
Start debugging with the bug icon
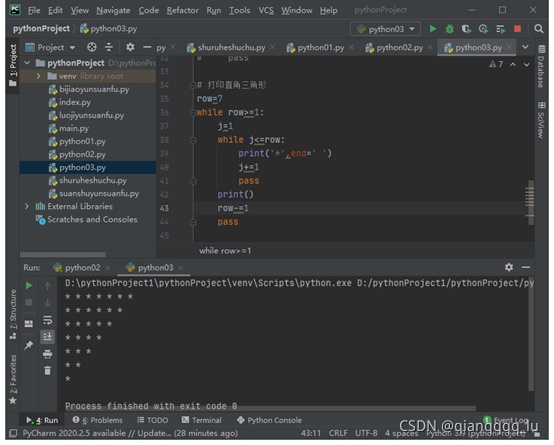pos(449,29)
